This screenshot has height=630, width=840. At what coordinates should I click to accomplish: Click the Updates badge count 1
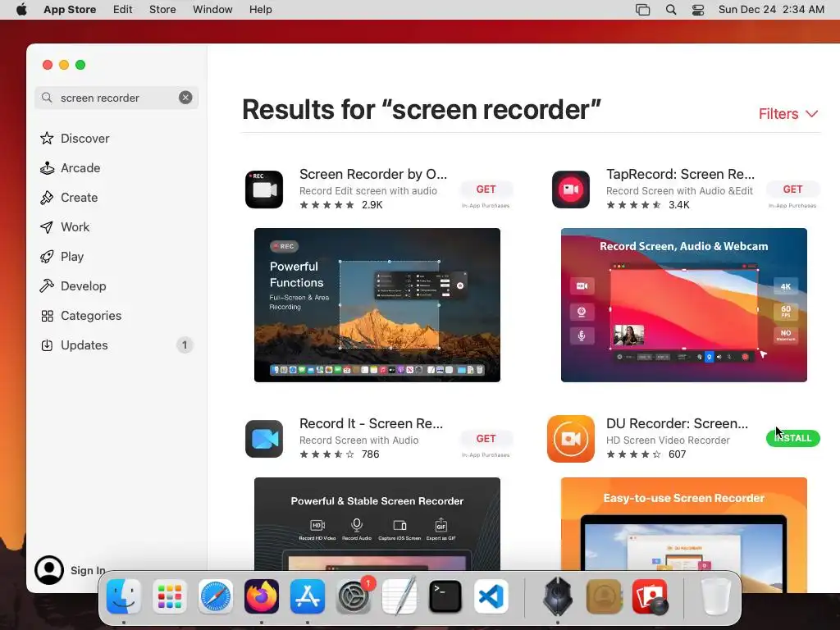click(185, 345)
